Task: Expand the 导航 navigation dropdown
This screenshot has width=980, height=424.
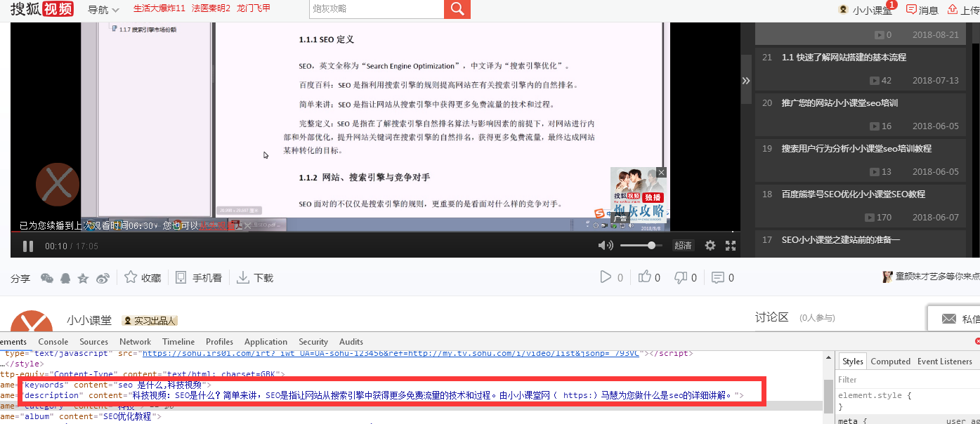Action: [x=103, y=10]
